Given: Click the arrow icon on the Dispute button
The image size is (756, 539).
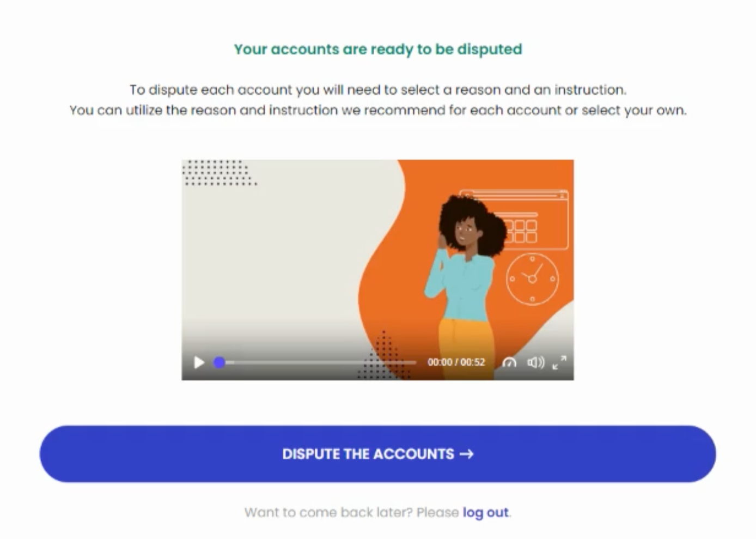Looking at the screenshot, I should [x=466, y=454].
